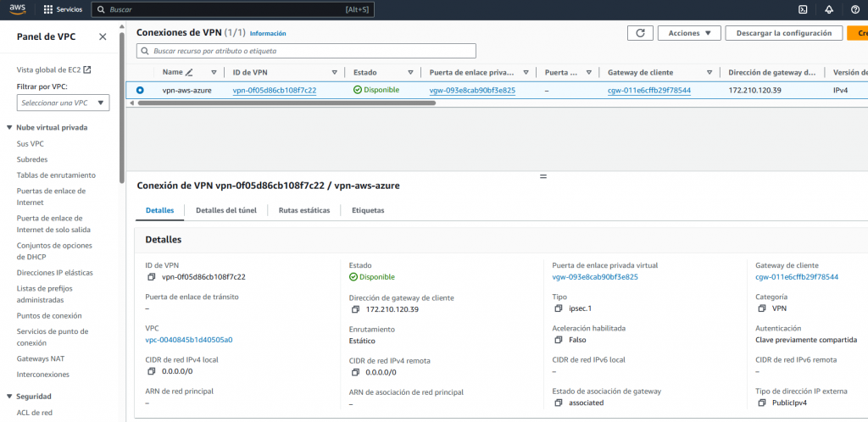Switch to the Detalles del túnel tab
This screenshot has height=422, width=868.
226,210
